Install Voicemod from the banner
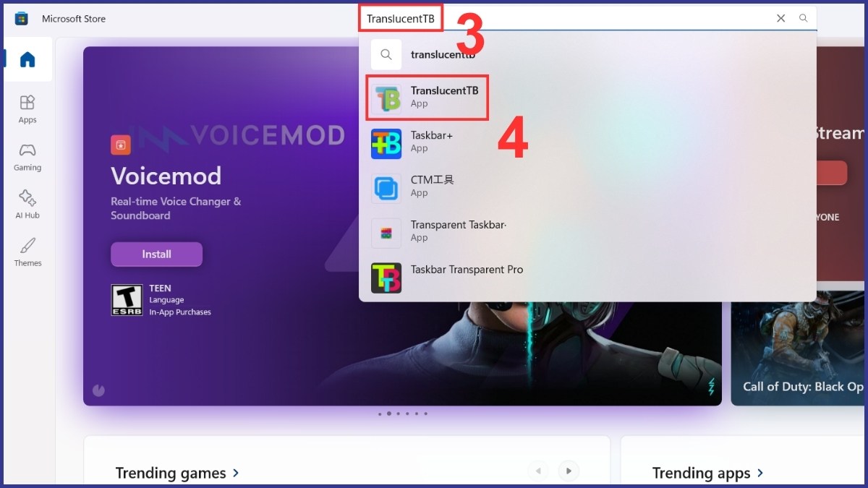 coord(156,254)
